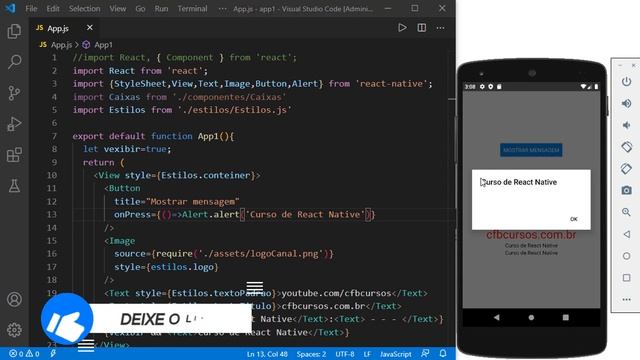Click 'let vexibir=true;' on line 8
The height and width of the screenshot is (360, 640).
(127, 149)
